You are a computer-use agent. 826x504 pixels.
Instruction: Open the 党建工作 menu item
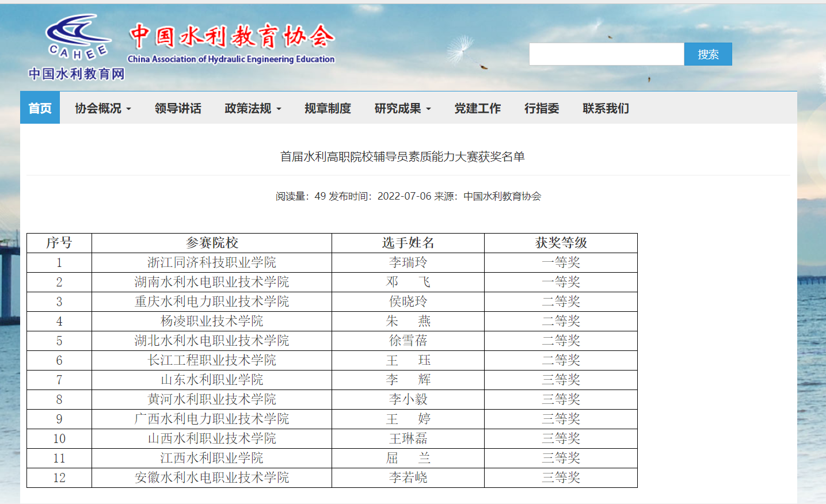pyautogui.click(x=477, y=108)
